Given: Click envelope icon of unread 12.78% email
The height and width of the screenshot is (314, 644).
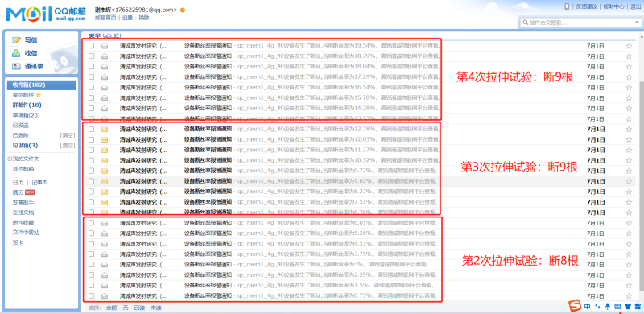Looking at the screenshot, I should coord(105,129).
